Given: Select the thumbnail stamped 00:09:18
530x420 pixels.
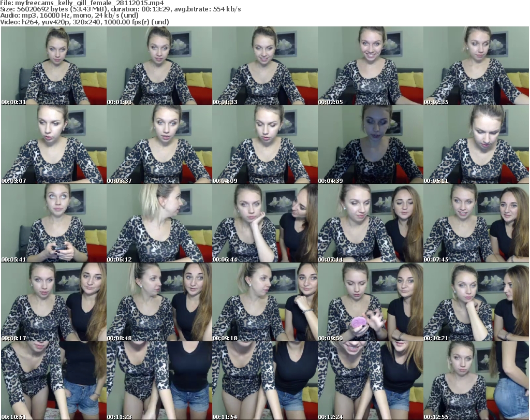Looking at the screenshot, I should 265,302.
